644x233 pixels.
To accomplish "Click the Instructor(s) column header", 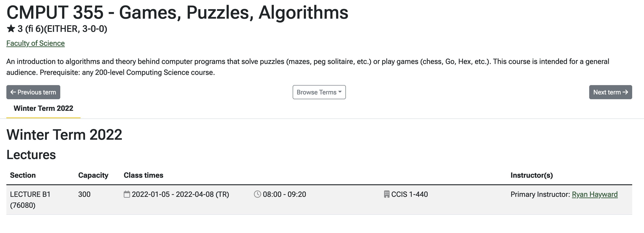I will coord(532,175).
